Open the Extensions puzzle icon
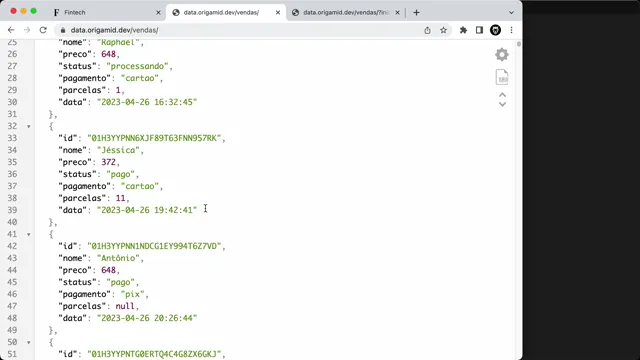 (x=463, y=30)
